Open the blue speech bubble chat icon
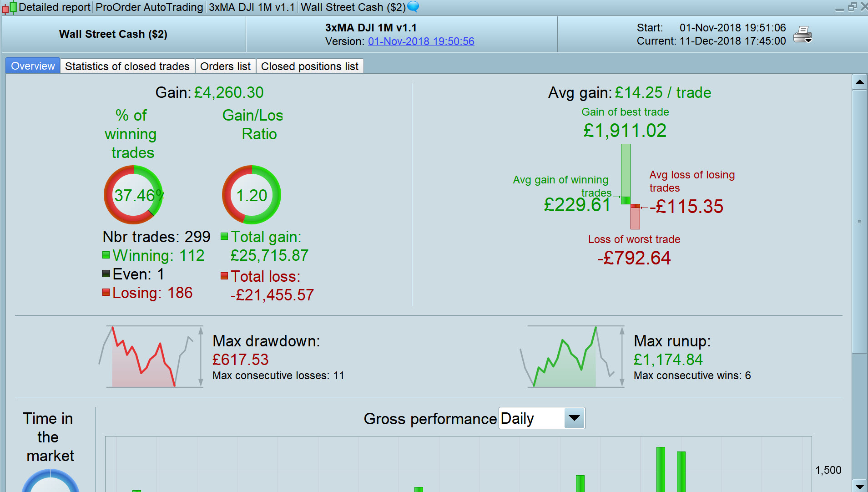The height and width of the screenshot is (492, 868). pos(413,7)
